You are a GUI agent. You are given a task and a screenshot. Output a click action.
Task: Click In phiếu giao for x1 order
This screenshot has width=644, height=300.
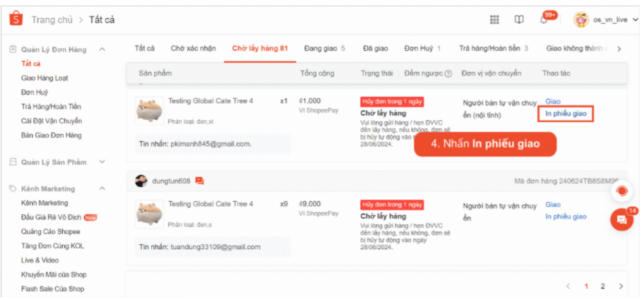point(566,114)
